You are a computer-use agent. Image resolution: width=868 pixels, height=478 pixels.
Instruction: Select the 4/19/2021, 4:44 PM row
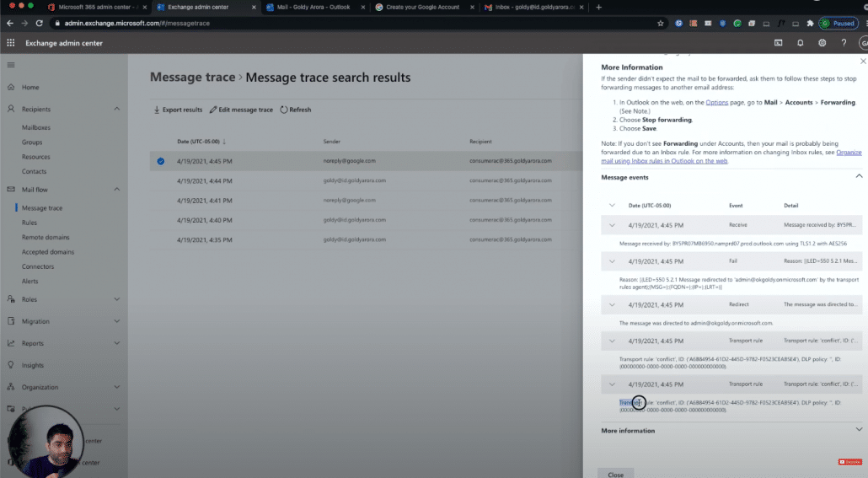point(366,180)
